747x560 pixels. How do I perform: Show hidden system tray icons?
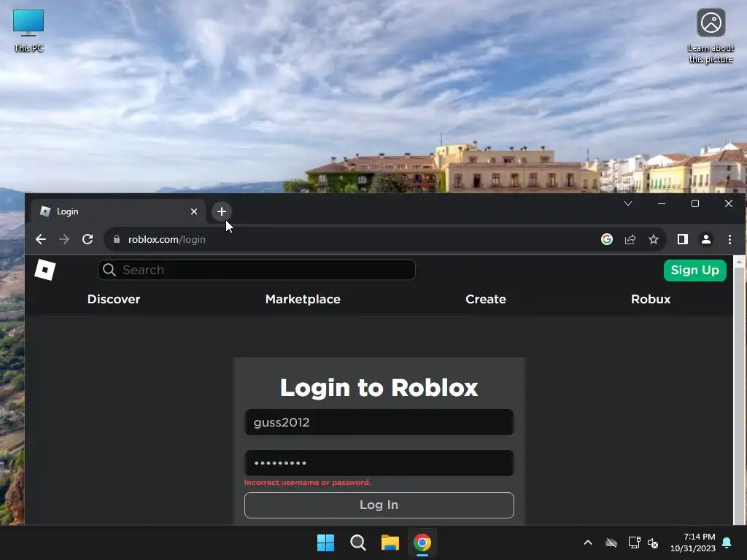pos(588,542)
